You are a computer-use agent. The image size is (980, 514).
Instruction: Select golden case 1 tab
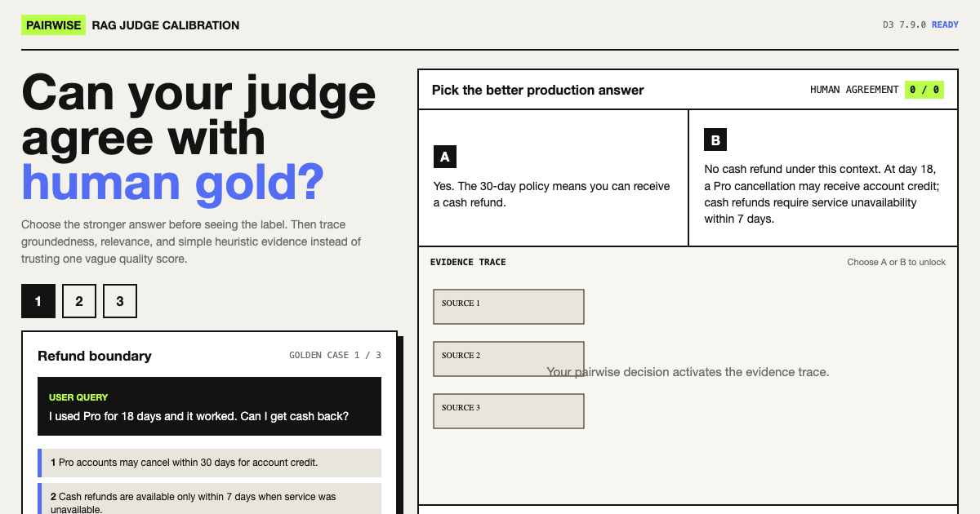pos(38,301)
